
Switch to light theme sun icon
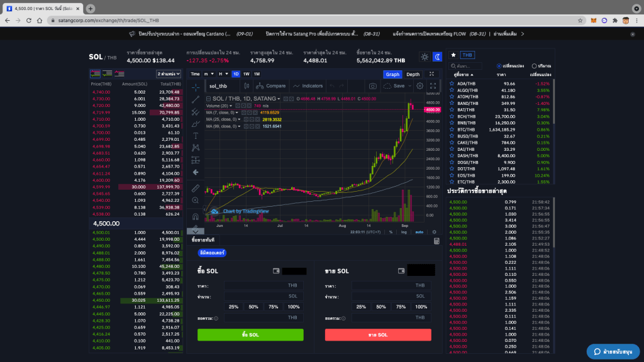click(425, 57)
